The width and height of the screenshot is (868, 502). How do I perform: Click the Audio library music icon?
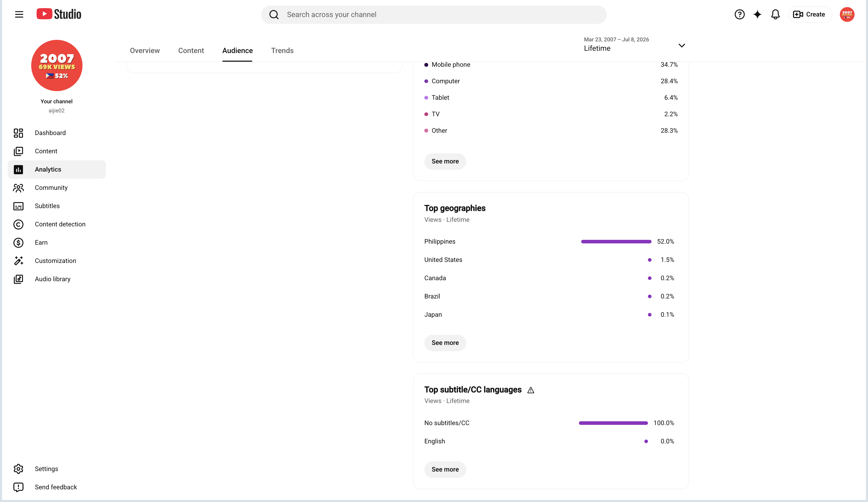click(18, 279)
